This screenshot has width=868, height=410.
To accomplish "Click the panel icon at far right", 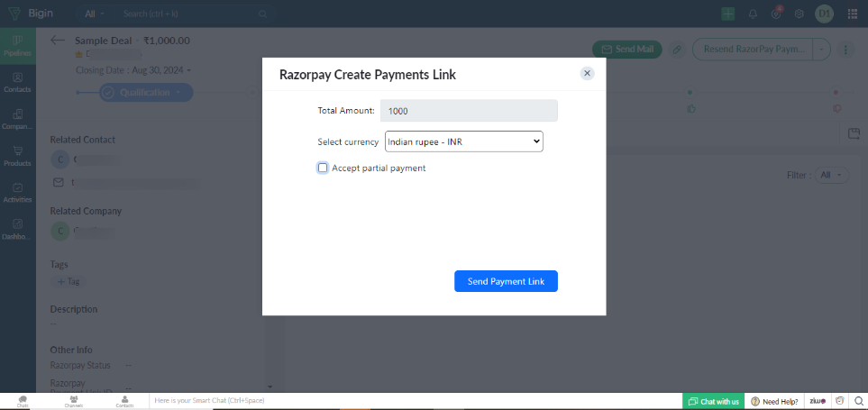I will coord(854,133).
